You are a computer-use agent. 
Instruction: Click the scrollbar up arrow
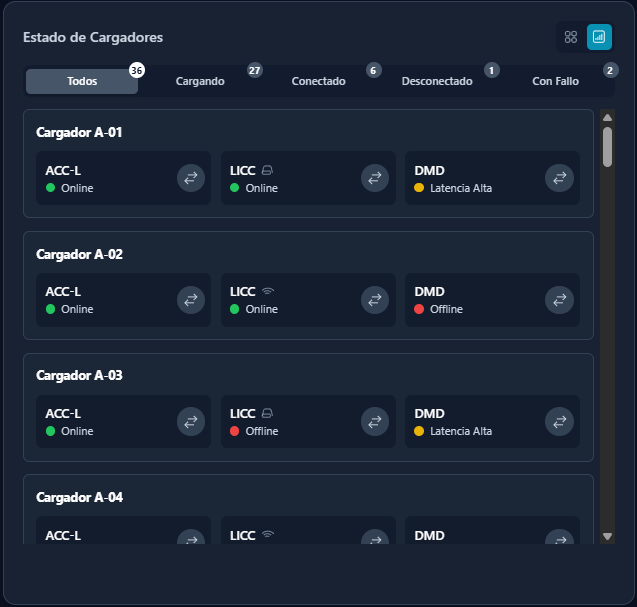607,118
